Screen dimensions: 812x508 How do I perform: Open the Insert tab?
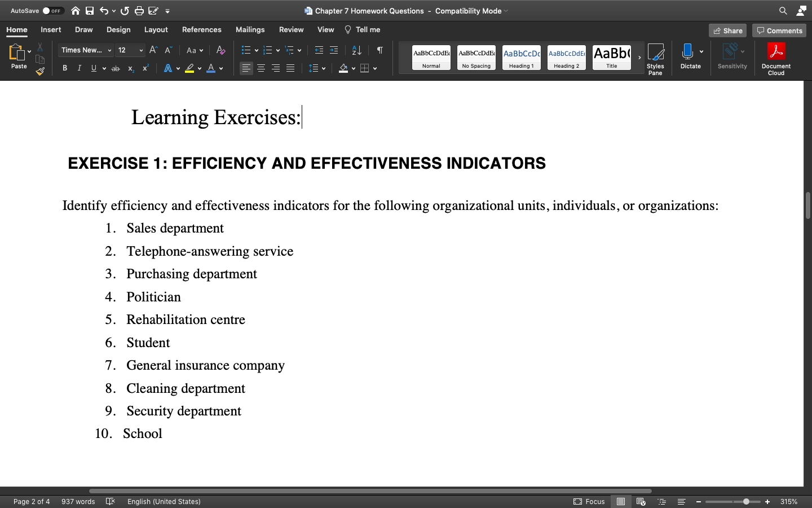[x=51, y=29]
